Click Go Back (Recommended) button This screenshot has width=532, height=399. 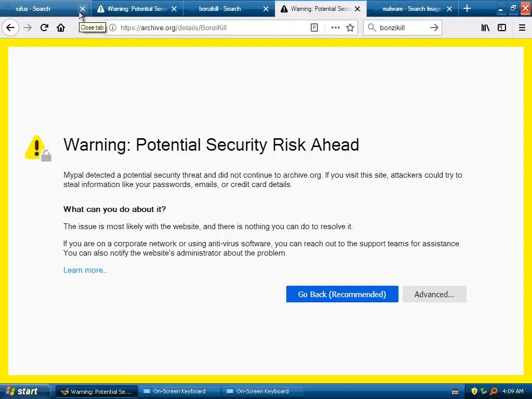coord(342,294)
